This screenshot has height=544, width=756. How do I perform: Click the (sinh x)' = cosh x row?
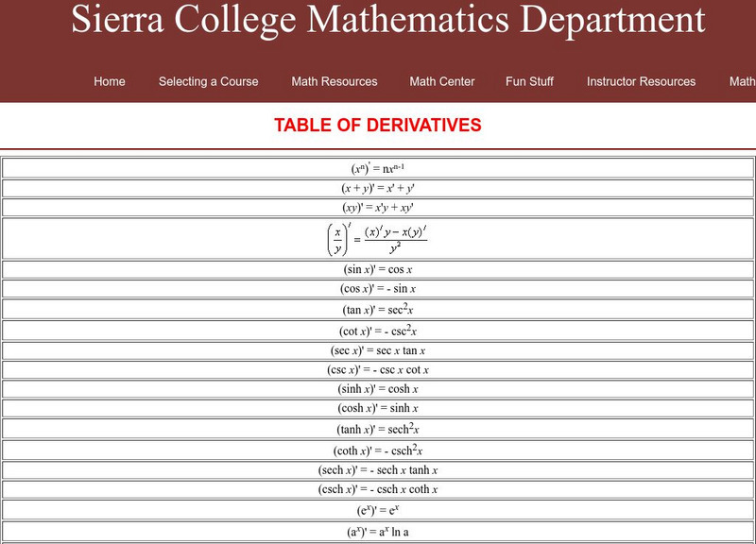pos(377,389)
